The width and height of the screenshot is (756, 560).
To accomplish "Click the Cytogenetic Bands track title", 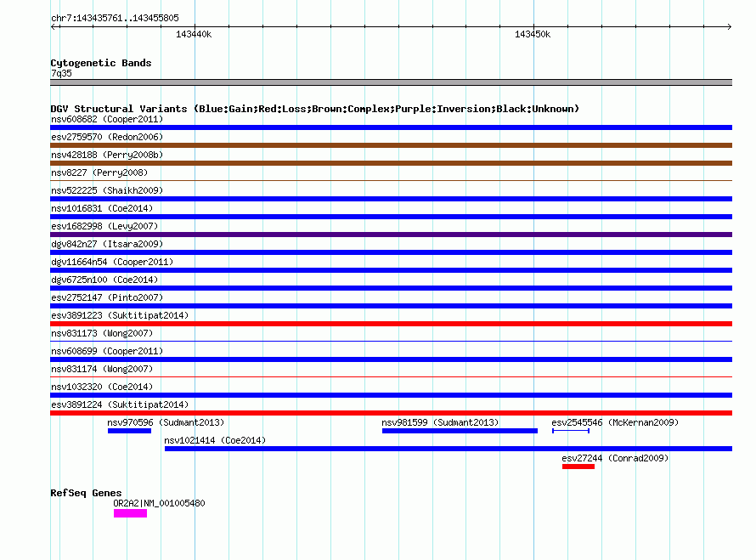I will point(101,63).
